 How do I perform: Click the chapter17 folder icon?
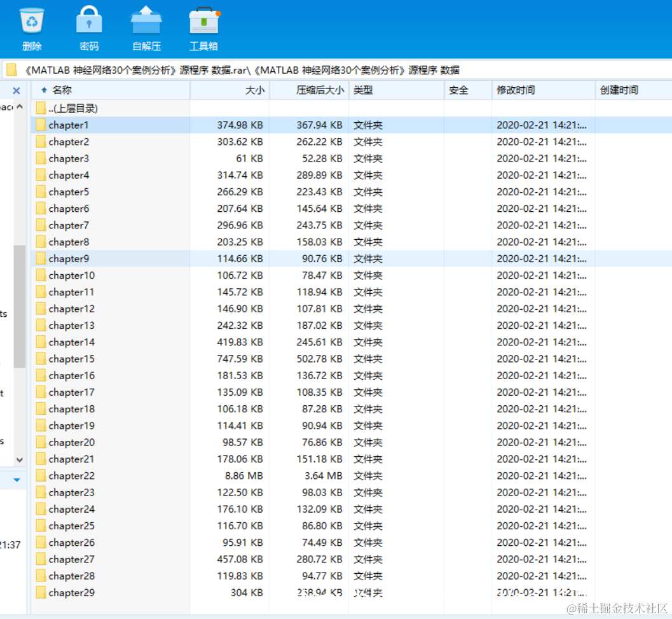41,393
